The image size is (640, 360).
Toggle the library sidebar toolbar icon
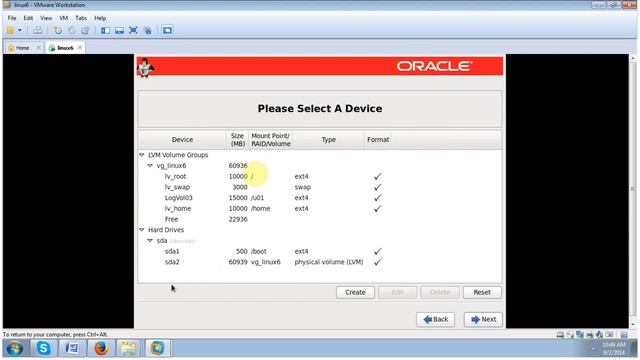[x=105, y=31]
